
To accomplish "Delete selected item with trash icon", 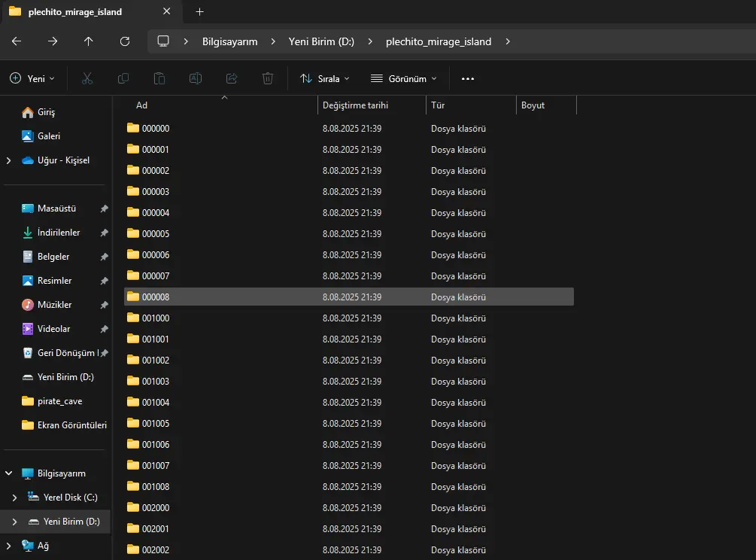I will pyautogui.click(x=268, y=78).
